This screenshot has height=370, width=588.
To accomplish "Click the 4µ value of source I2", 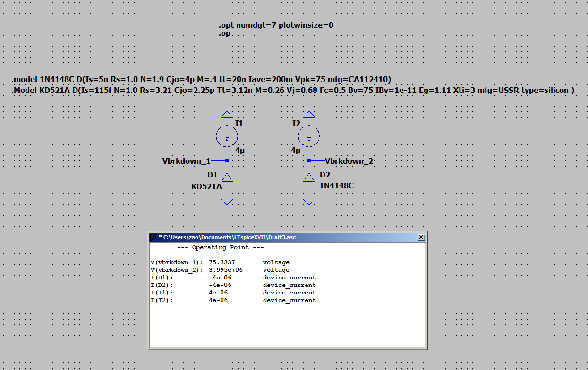I will [296, 151].
